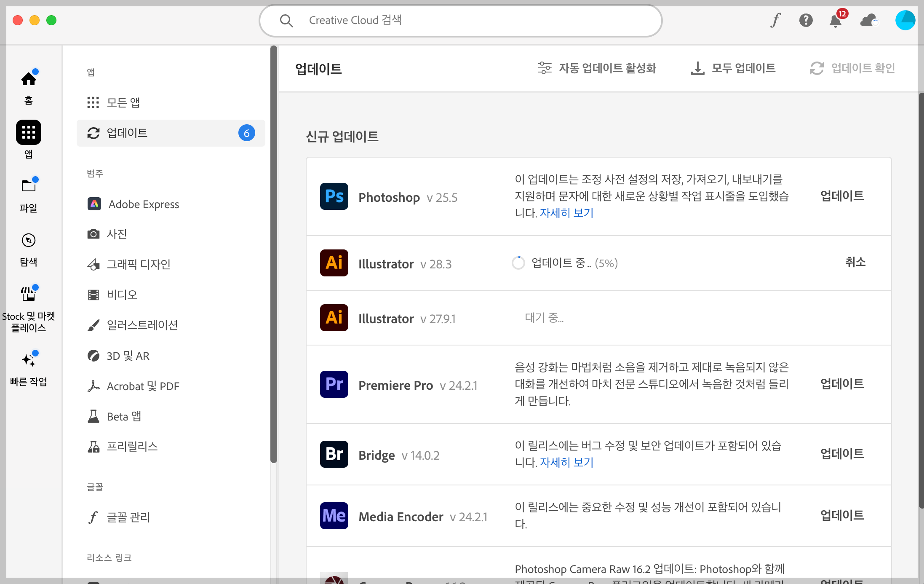Select 업데이트 in the sidebar

click(171, 133)
